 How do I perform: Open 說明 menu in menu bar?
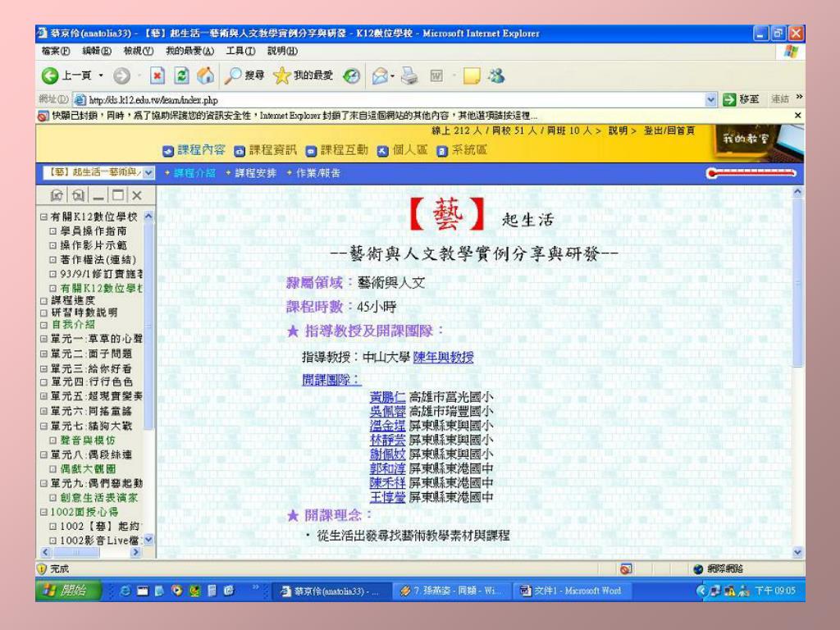(x=282, y=51)
